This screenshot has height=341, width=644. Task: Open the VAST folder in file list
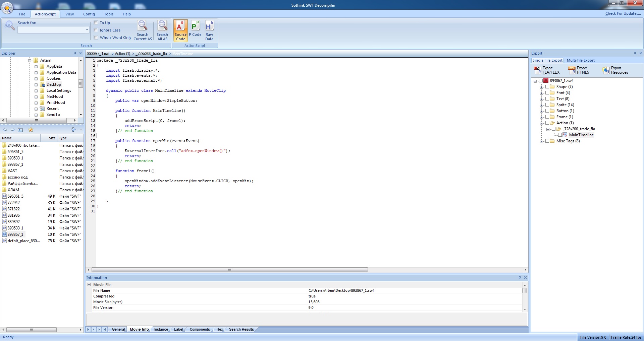click(x=12, y=171)
